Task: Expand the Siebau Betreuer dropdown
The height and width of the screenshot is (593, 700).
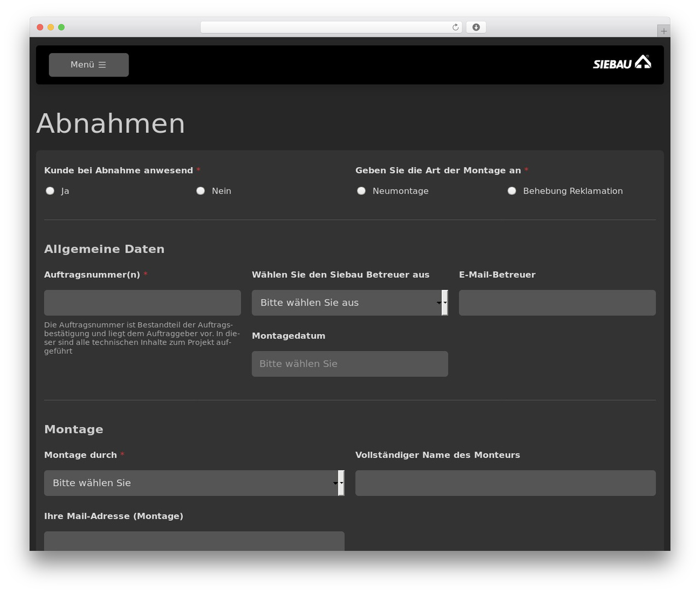Action: click(350, 303)
